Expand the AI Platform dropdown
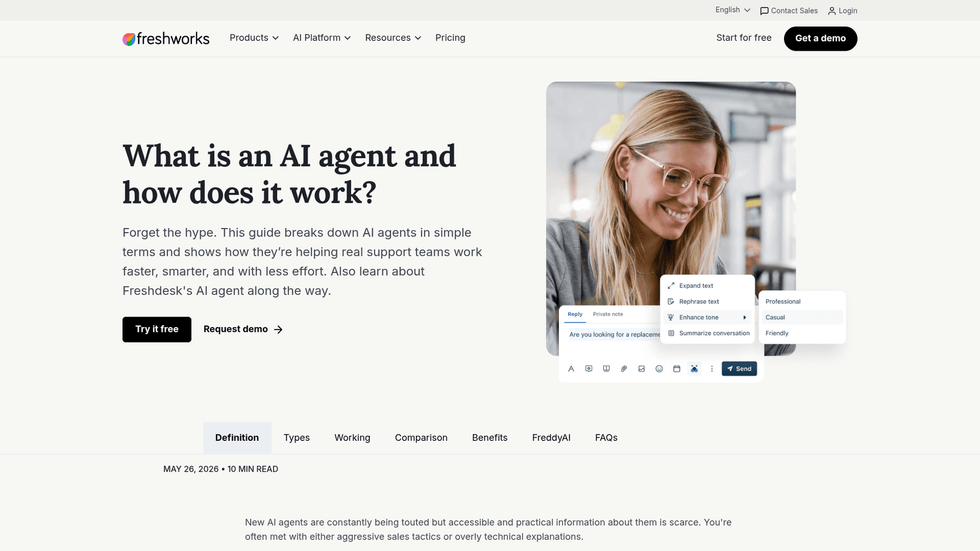This screenshot has height=551, width=980. tap(322, 38)
